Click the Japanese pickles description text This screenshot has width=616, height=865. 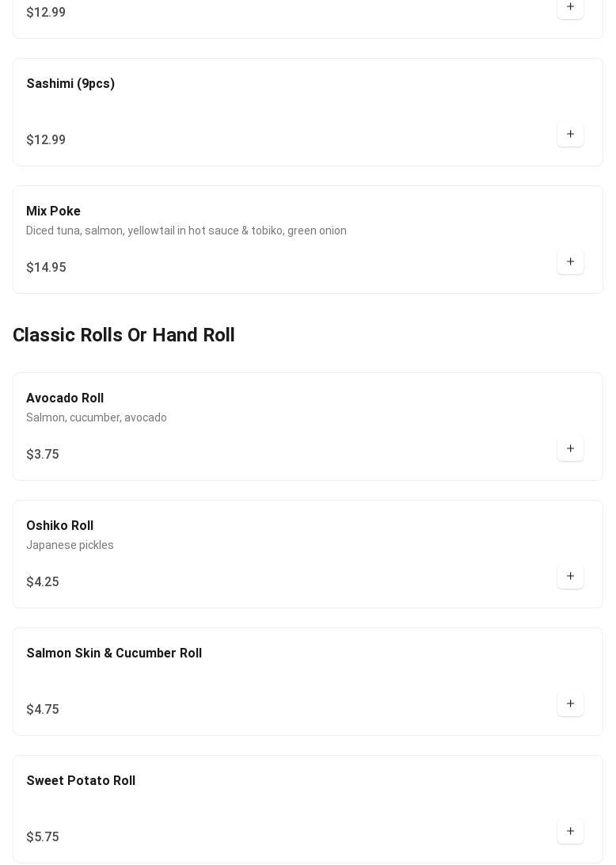coord(70,545)
